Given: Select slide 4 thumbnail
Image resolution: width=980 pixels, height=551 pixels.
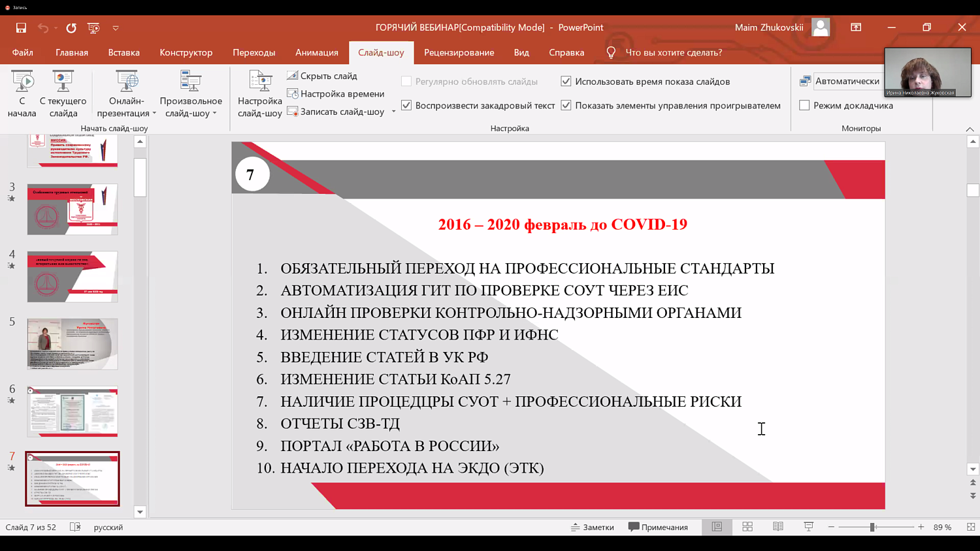Looking at the screenshot, I should click(x=73, y=276).
